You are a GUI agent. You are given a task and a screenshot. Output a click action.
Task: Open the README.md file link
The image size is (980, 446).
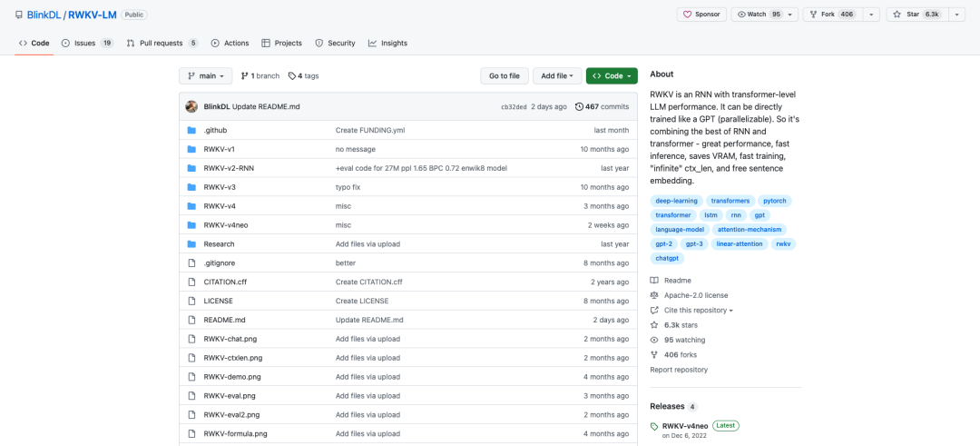click(x=224, y=320)
